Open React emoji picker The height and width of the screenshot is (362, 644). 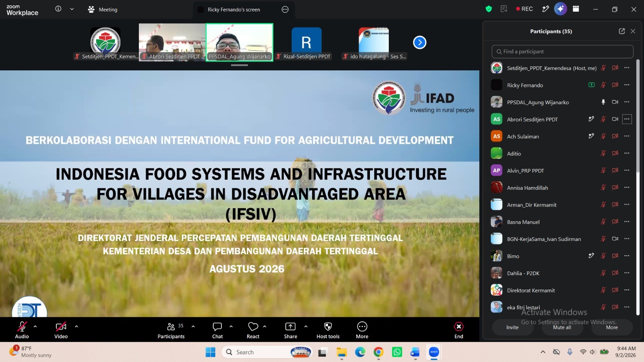[253, 330]
